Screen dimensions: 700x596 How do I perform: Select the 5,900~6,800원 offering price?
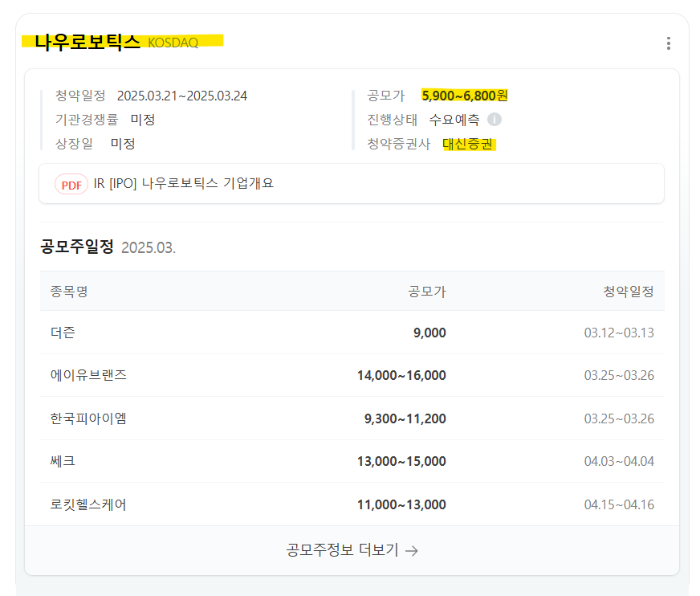[x=464, y=96]
